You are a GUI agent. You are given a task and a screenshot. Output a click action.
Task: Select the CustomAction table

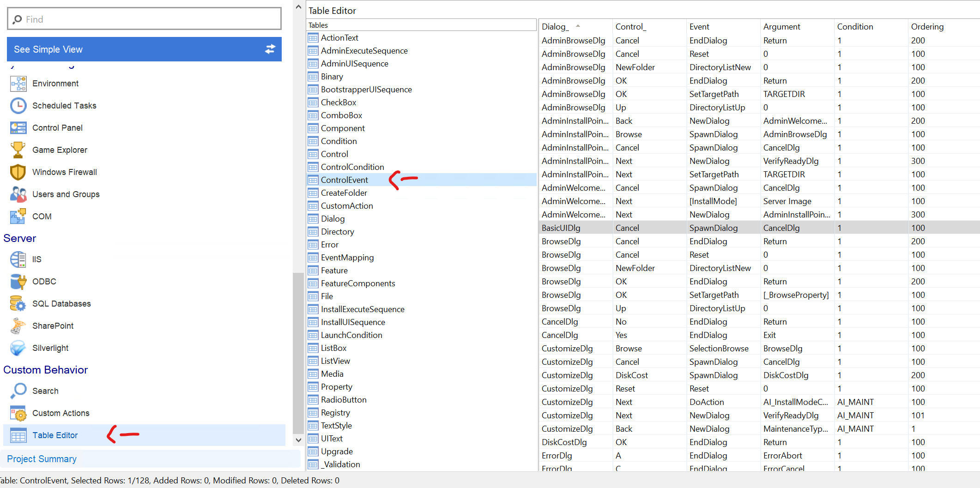coord(347,206)
